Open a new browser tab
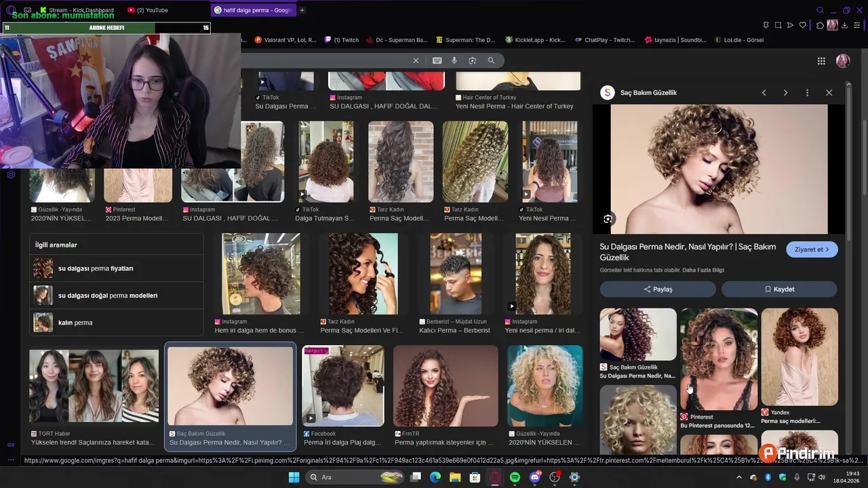The height and width of the screenshot is (488, 868). coord(302,10)
